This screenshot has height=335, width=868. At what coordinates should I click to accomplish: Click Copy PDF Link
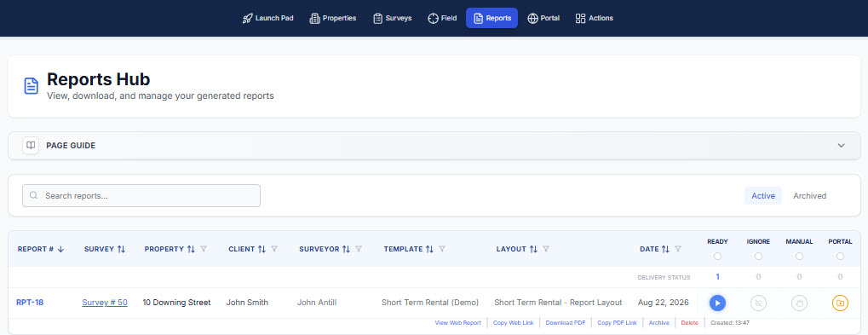[618, 323]
